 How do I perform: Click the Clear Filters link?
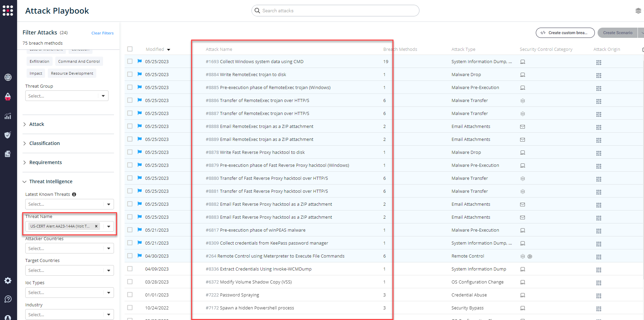click(102, 33)
